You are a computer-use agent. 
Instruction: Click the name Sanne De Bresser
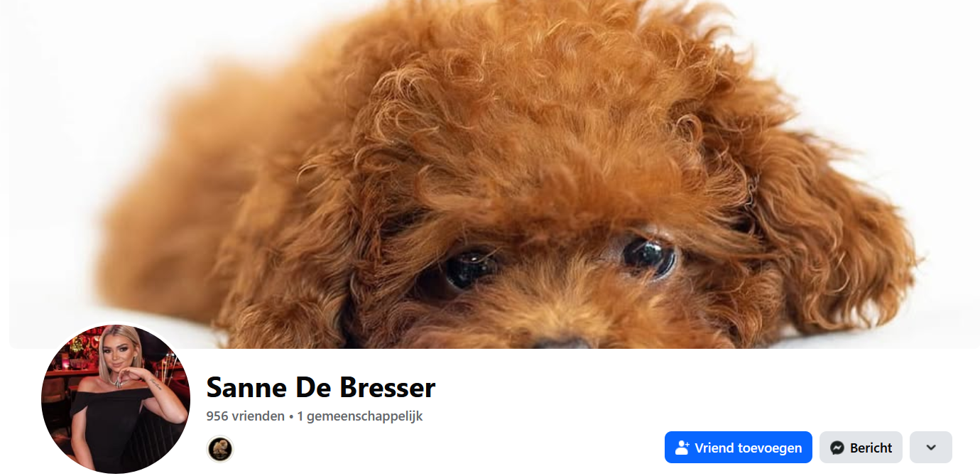(320, 388)
